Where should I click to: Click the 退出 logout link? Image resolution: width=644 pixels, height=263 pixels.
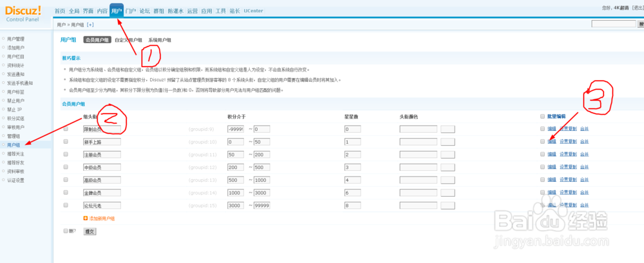[x=638, y=8]
